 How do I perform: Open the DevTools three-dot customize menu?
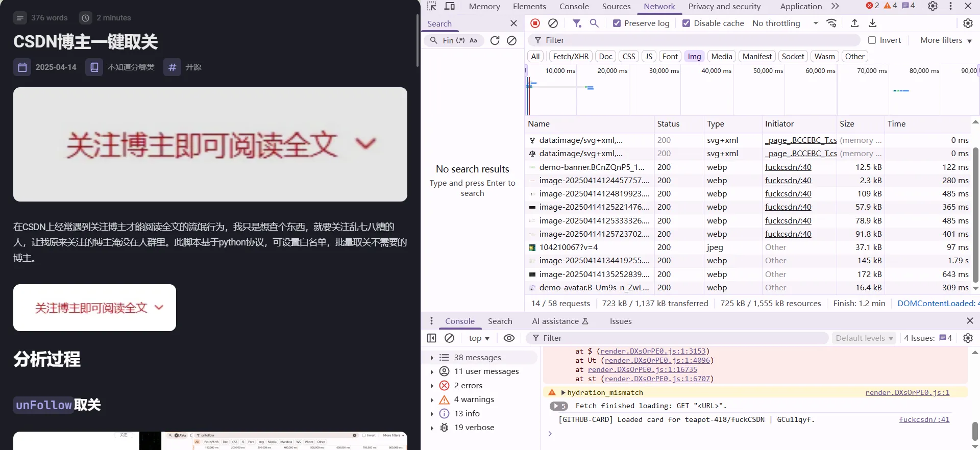click(950, 6)
